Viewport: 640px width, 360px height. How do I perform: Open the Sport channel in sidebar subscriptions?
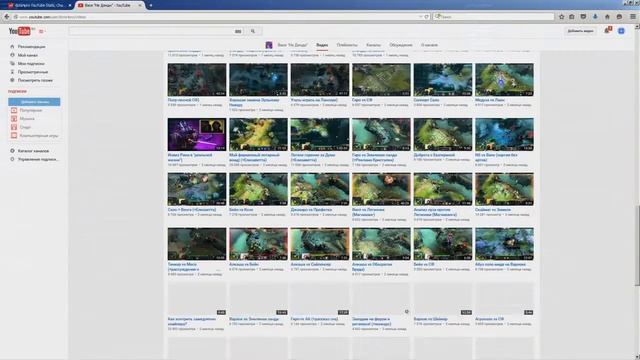click(25, 127)
